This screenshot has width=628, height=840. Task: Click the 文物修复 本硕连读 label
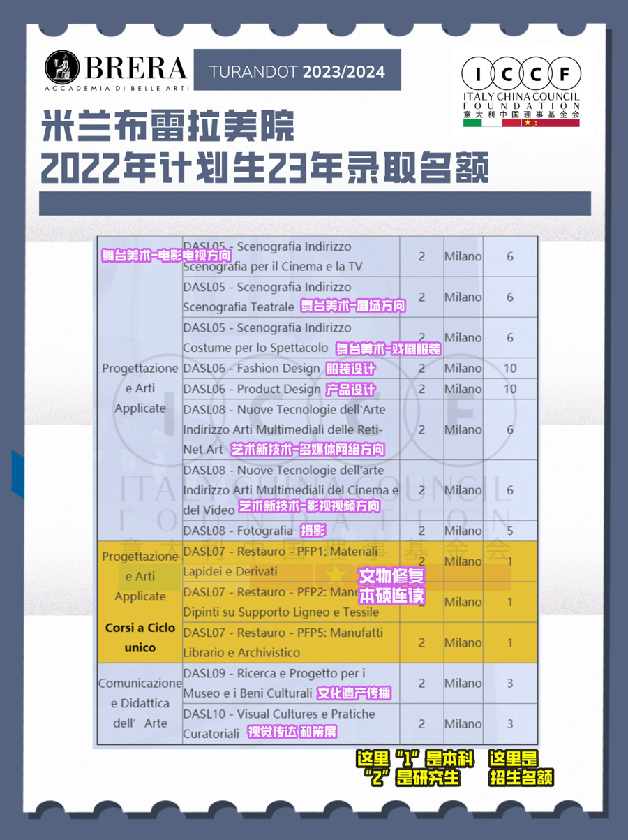391,587
